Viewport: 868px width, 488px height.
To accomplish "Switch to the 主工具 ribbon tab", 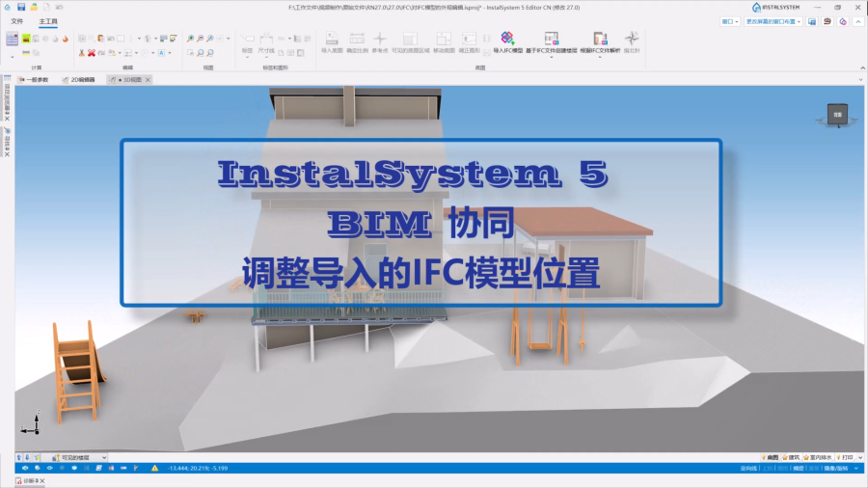I will [48, 21].
